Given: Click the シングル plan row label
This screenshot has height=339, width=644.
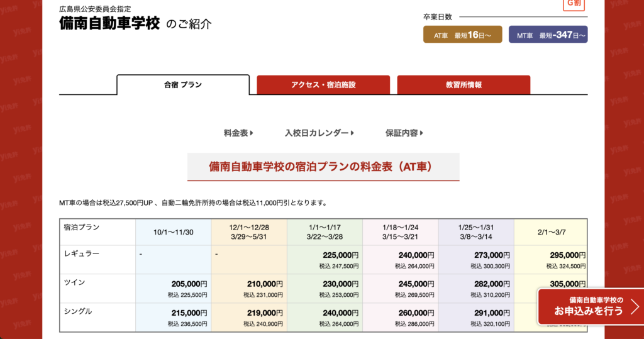Looking at the screenshot, I should (x=78, y=311).
